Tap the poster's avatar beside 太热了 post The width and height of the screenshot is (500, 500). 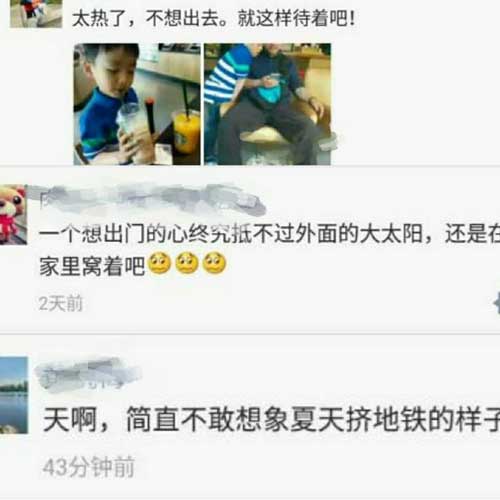pos(36,13)
